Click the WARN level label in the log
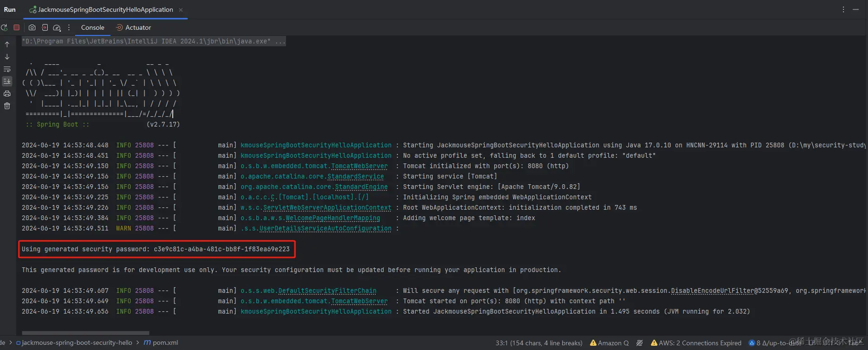This screenshot has height=350, width=868. [x=124, y=229]
